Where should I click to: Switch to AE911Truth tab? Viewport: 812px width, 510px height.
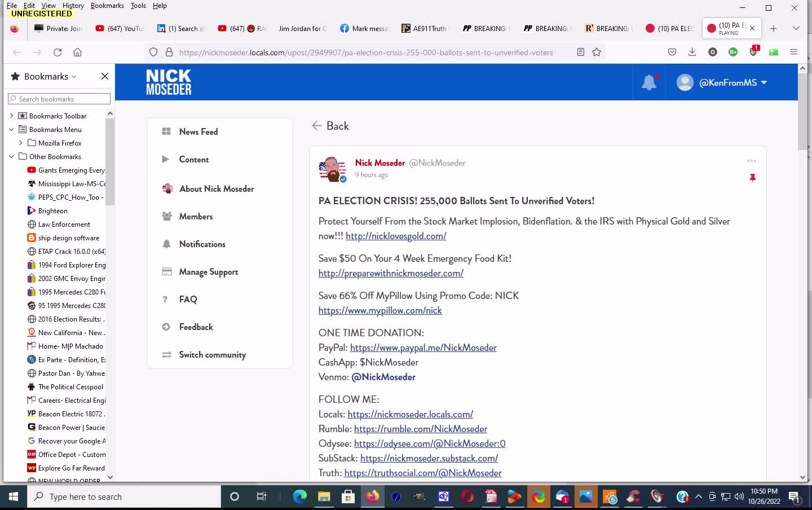tap(425, 28)
